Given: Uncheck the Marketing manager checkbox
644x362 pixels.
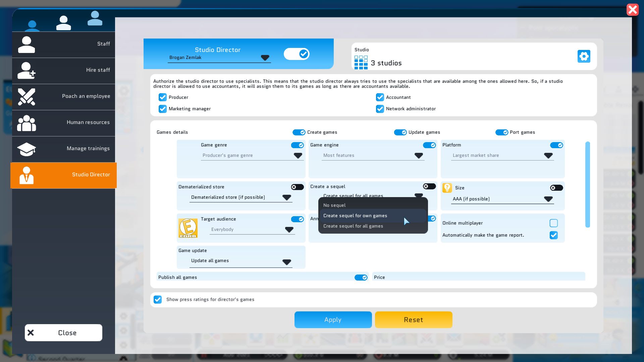Looking at the screenshot, I should [163, 109].
